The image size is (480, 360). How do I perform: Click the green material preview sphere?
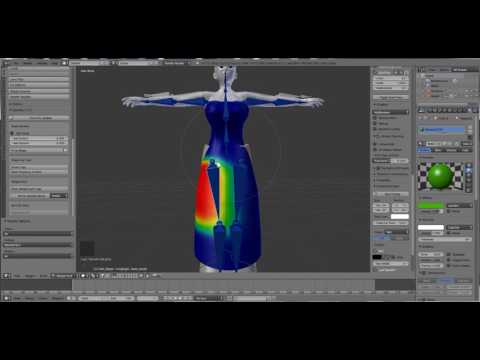point(440,176)
